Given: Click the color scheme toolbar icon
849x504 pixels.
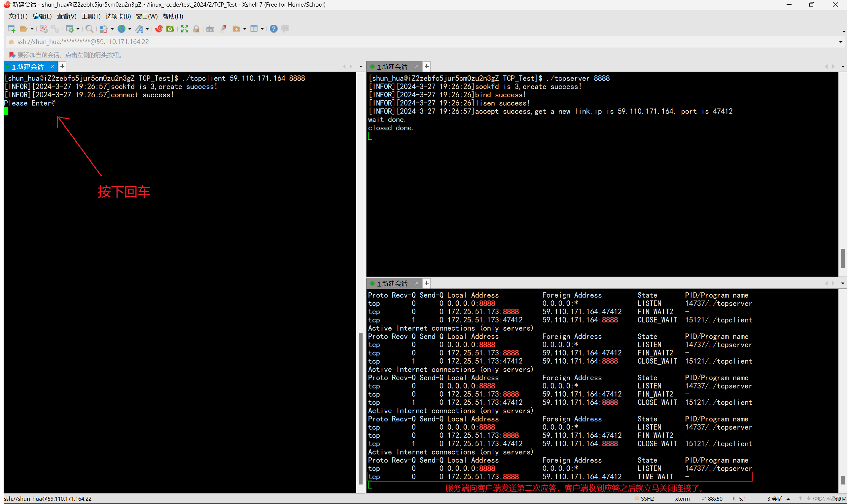Looking at the screenshot, I should click(103, 29).
